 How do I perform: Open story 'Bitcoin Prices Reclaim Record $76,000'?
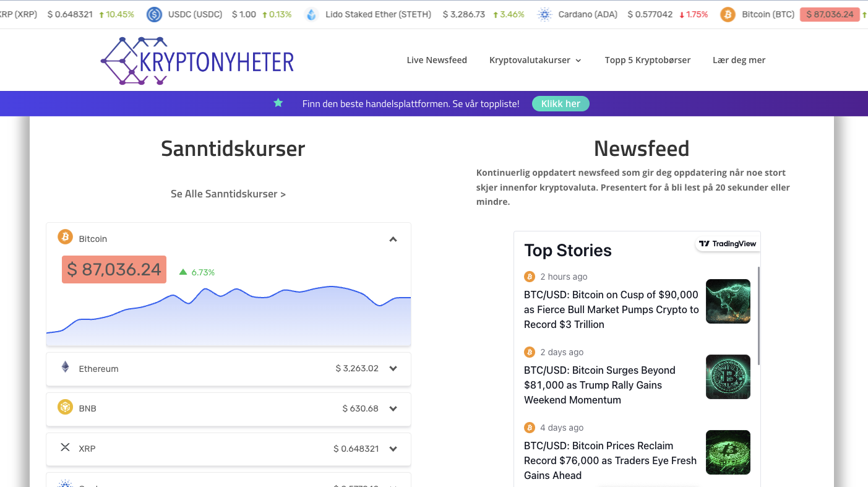point(610,460)
